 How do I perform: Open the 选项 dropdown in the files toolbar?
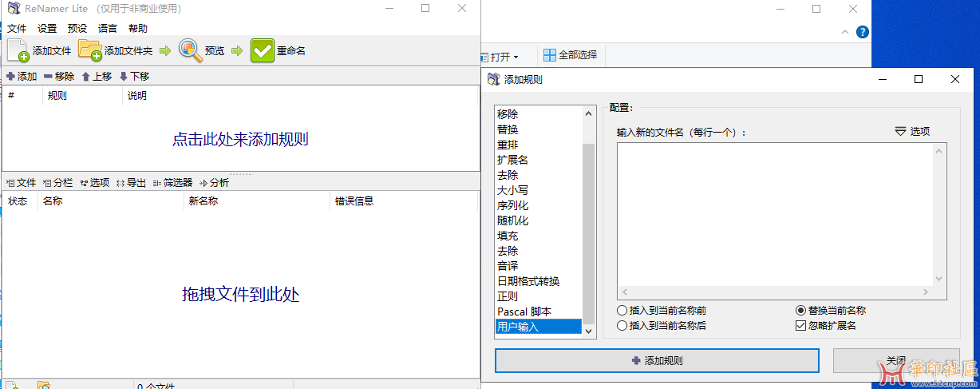[95, 183]
